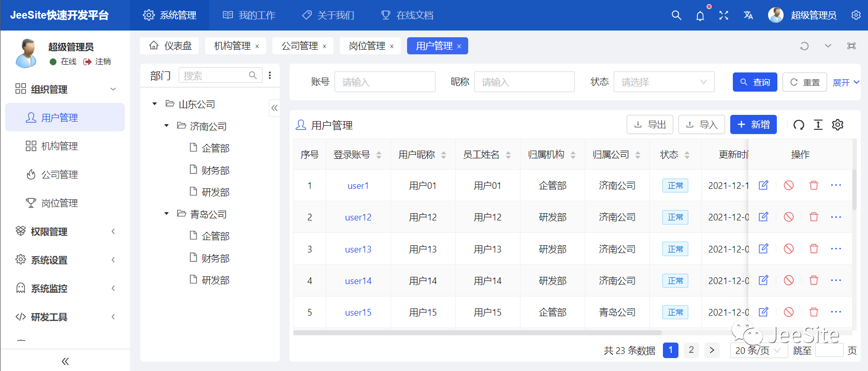Go to next page arrow
The height and width of the screenshot is (371, 868).
712,350
